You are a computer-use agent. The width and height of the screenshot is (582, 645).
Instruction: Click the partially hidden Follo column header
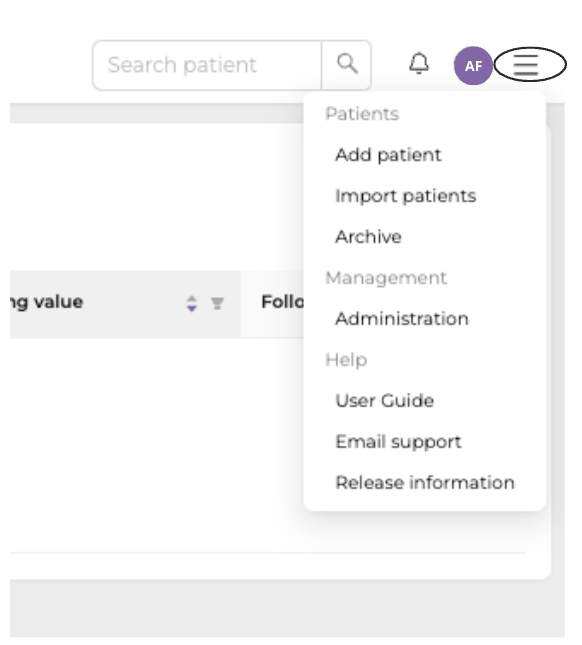point(283,302)
